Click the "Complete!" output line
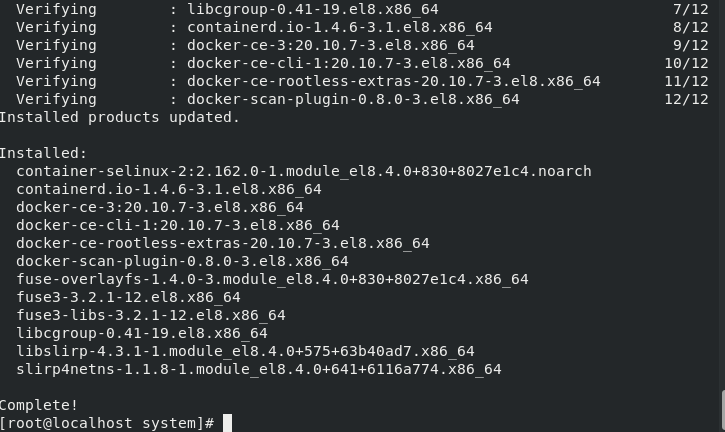725x432 pixels. 39,405
